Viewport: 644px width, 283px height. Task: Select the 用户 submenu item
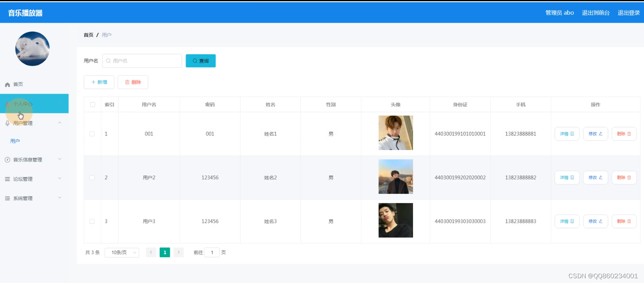[x=15, y=141]
